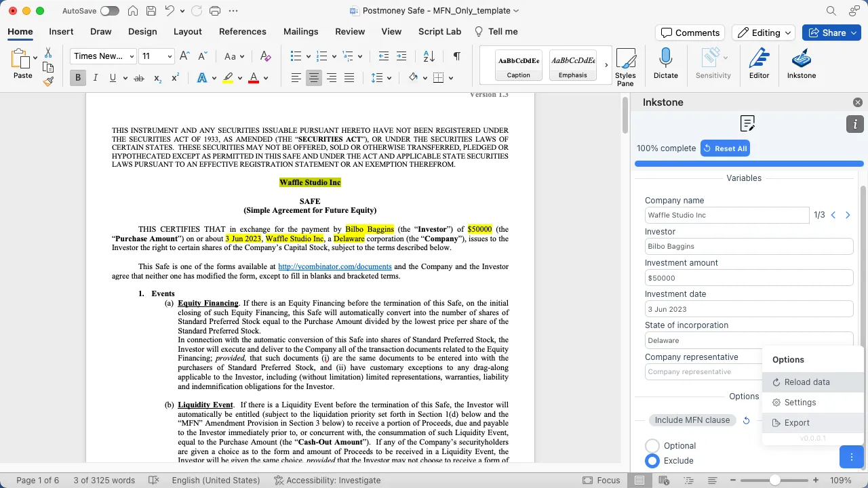The height and width of the screenshot is (488, 868).
Task: Expand the styles gallery arrow
Action: [606, 65]
